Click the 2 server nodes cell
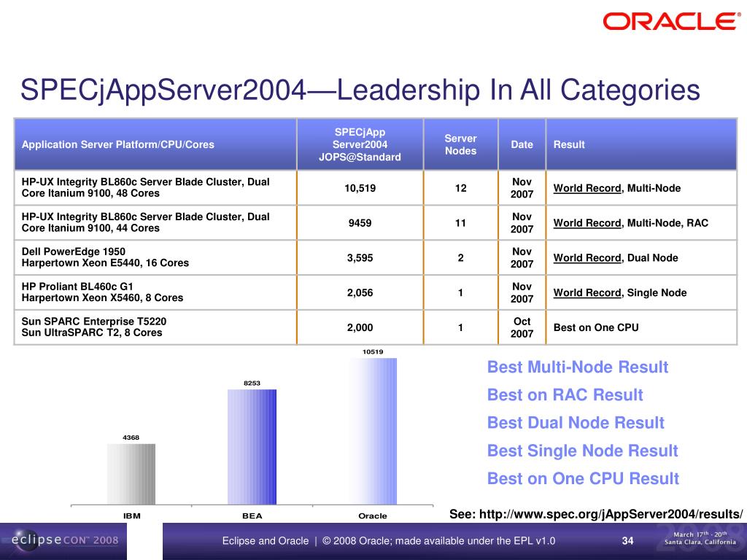Viewport: 747px width, 560px height. (x=461, y=257)
